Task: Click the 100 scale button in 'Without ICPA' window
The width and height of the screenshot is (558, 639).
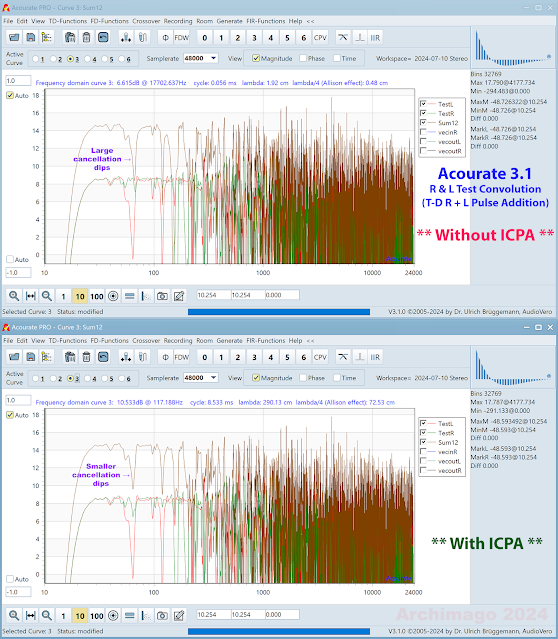Action: click(x=97, y=296)
